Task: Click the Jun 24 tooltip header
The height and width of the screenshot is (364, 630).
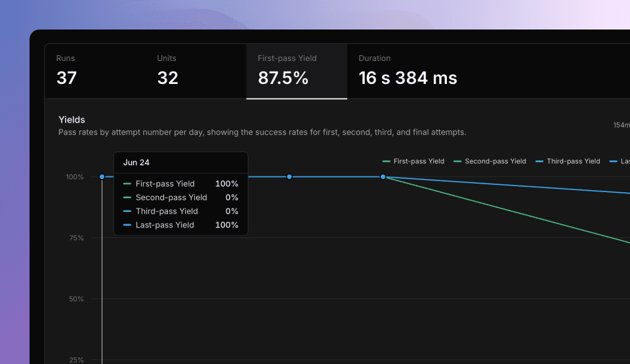Action: tap(136, 163)
